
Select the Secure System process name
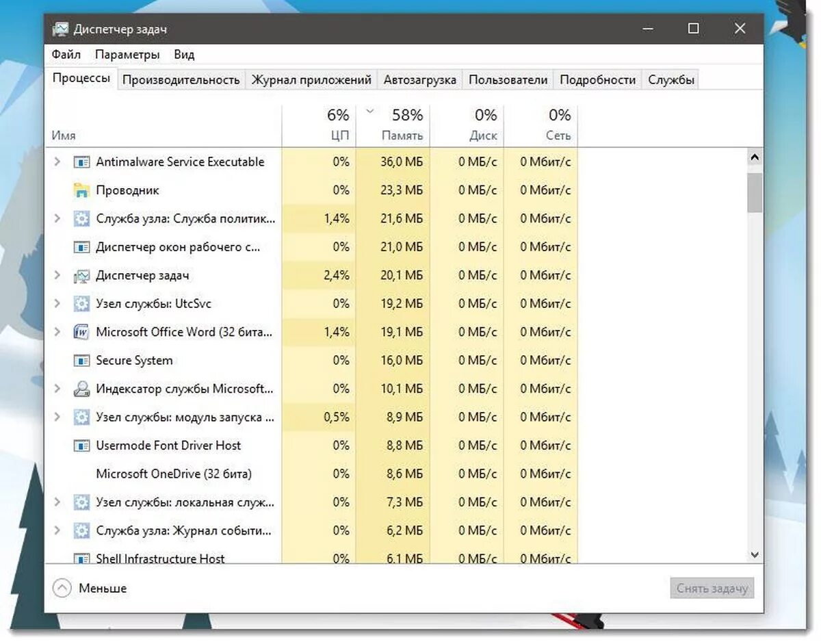point(134,361)
